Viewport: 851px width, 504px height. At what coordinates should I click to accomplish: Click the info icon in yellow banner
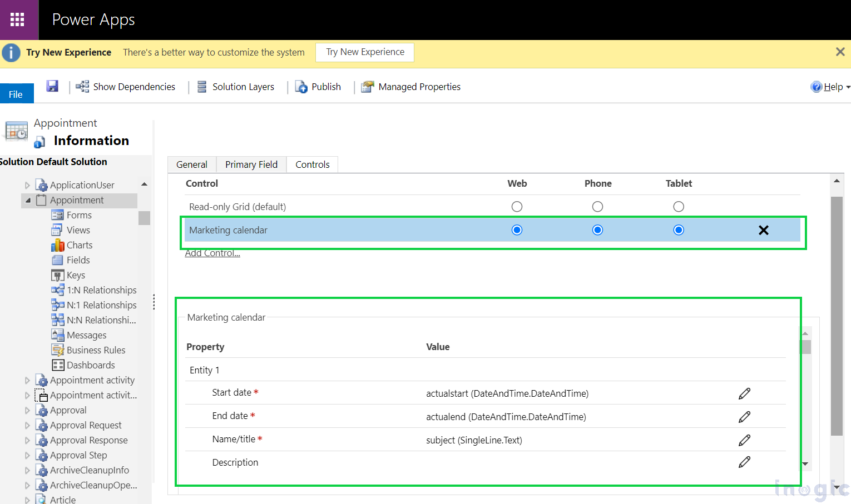11,53
